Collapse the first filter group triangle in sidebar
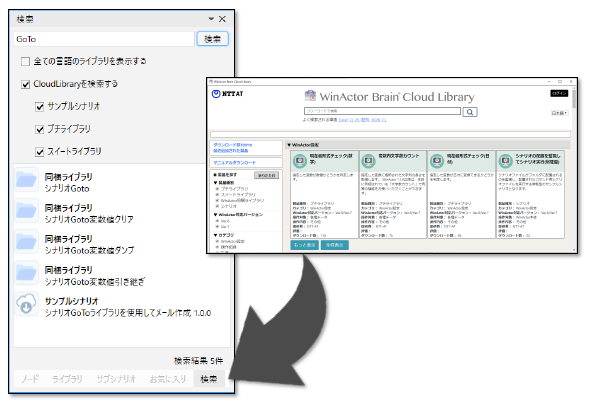Screen dimensions: 589x403 click(215, 183)
